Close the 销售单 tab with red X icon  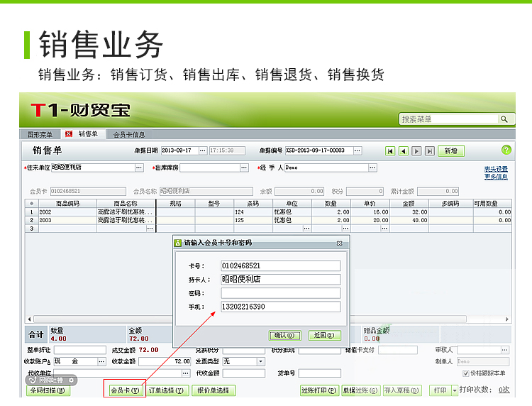(x=69, y=134)
